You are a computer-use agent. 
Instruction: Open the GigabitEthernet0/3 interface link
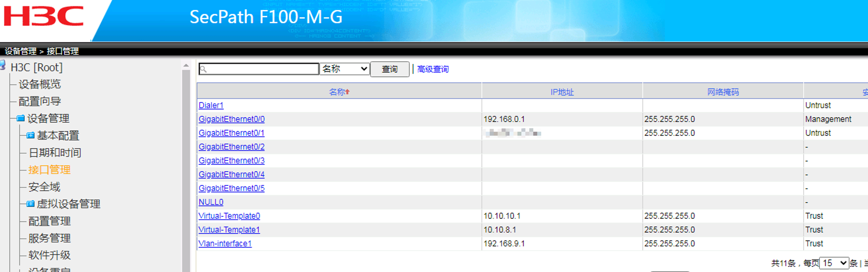pyautogui.click(x=232, y=161)
